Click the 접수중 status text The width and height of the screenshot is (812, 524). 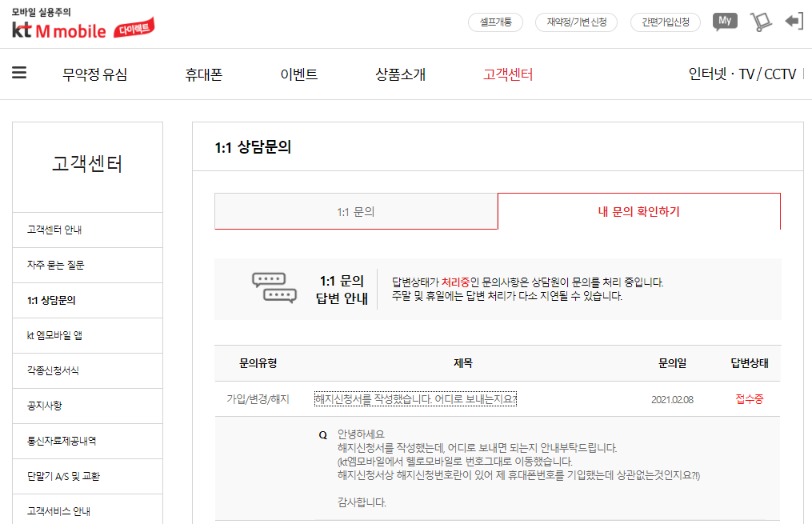tap(750, 399)
